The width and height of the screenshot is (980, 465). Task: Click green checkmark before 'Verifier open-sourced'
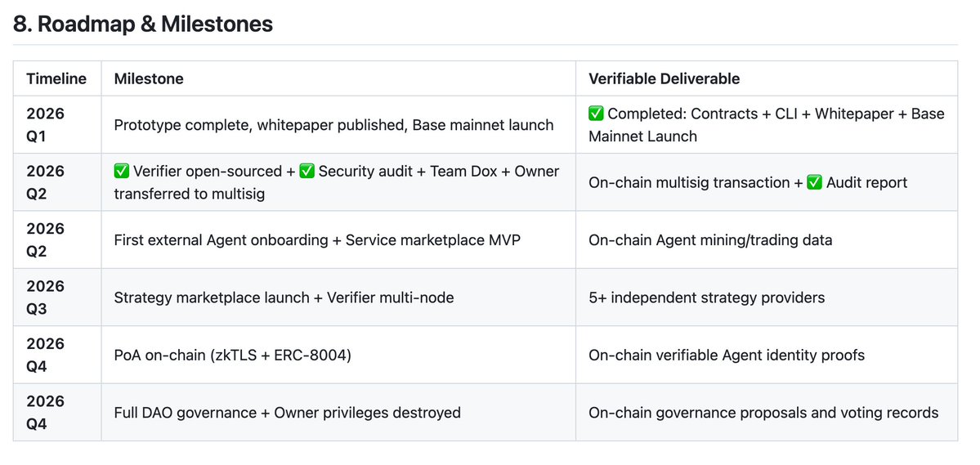(122, 171)
